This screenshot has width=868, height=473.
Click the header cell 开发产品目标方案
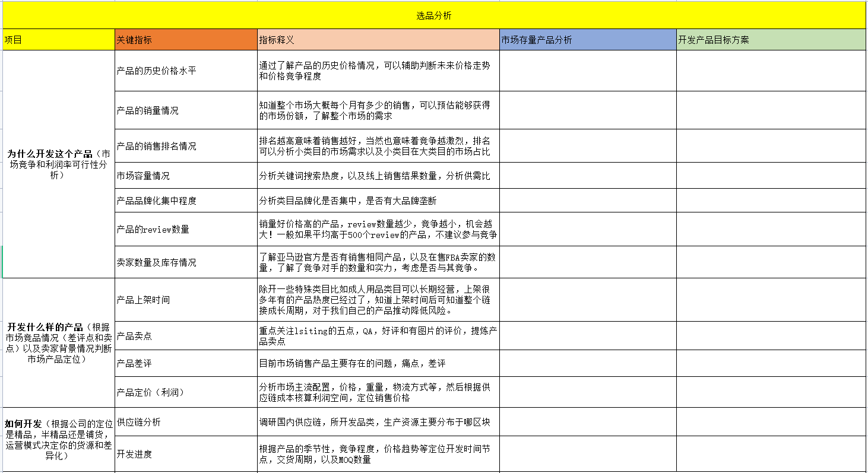(x=771, y=40)
